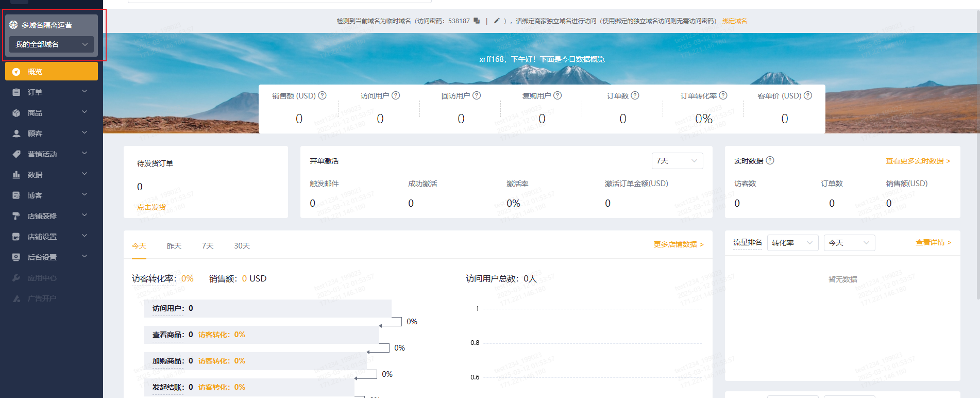This screenshot has width=980, height=398.
Task: Click the 营销活动 tag icon
Action: [16, 154]
